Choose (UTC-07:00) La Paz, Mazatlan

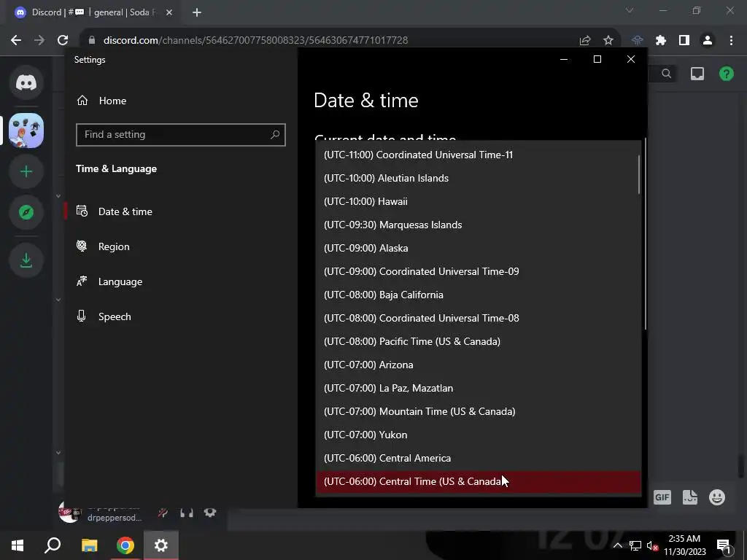(x=479, y=388)
